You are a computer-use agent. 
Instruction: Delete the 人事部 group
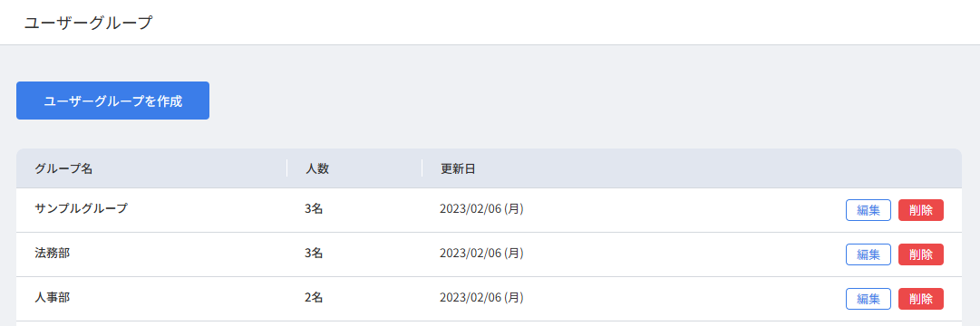[x=921, y=299]
